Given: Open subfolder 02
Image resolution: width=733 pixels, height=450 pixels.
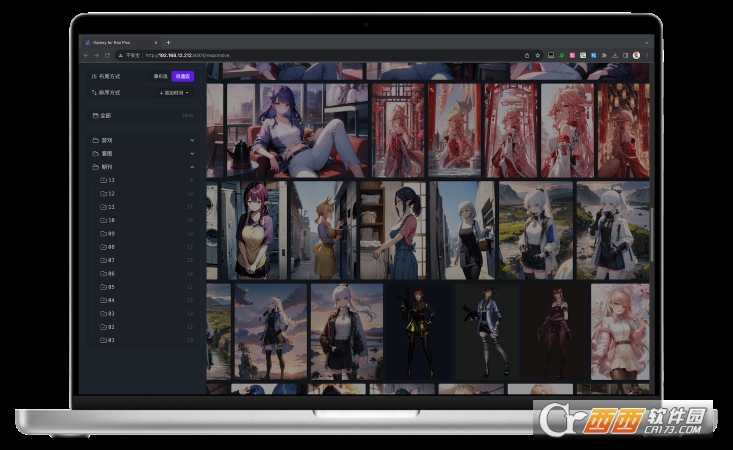Looking at the screenshot, I should 147,327.
